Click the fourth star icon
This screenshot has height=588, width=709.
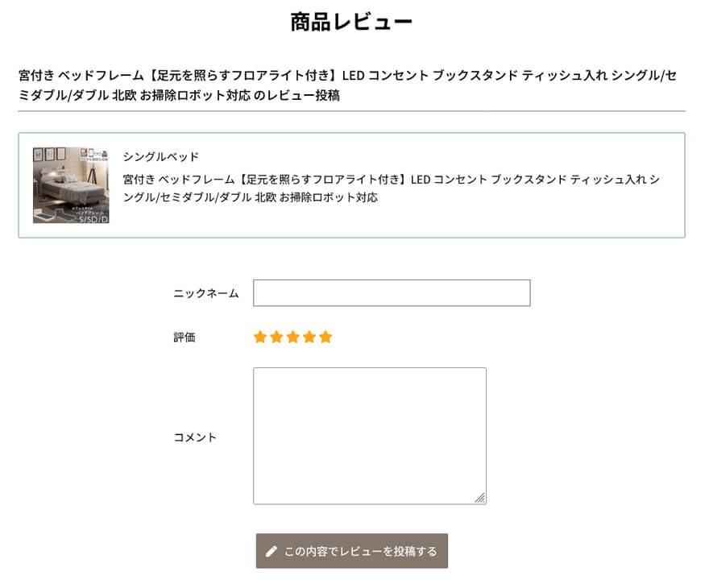(309, 337)
